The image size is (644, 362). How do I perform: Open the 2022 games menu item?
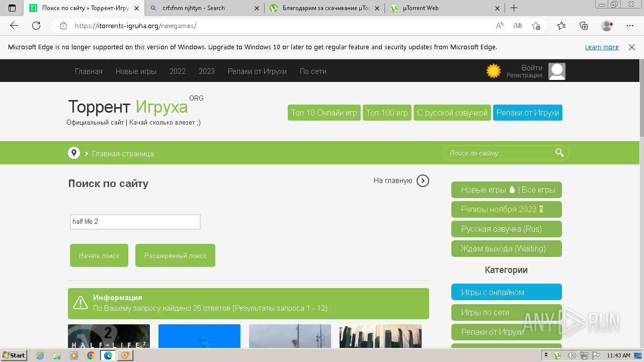click(x=178, y=71)
